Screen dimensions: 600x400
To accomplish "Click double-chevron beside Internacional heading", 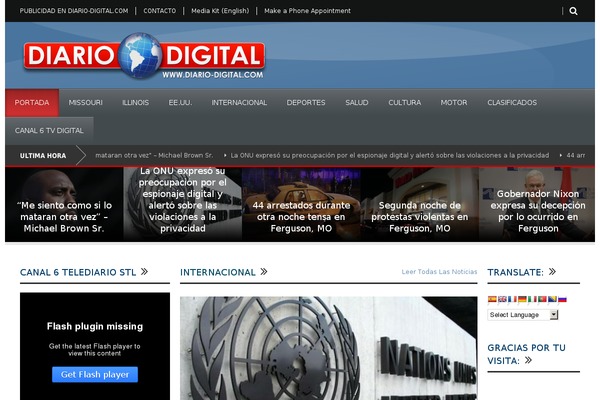I will pyautogui.click(x=264, y=272).
